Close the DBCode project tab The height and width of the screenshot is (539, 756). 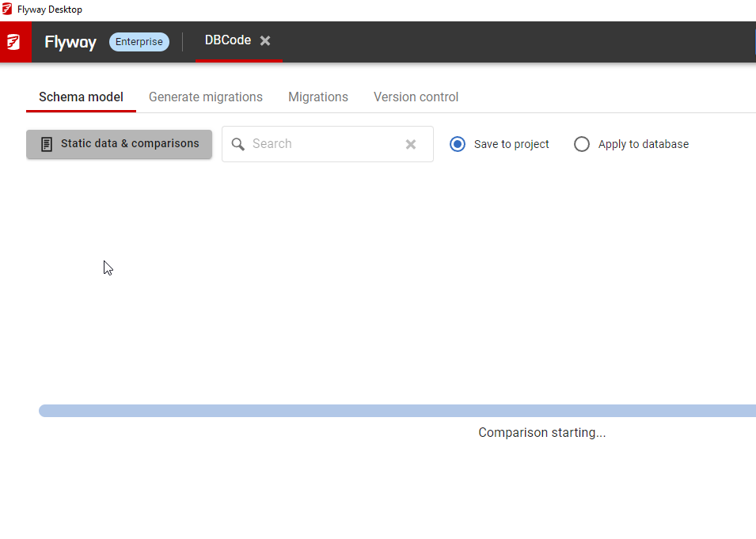[x=265, y=41]
